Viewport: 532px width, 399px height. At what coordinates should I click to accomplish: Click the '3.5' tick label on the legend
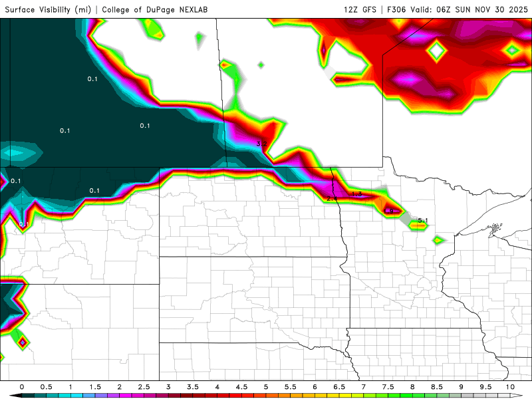pyautogui.click(x=193, y=387)
